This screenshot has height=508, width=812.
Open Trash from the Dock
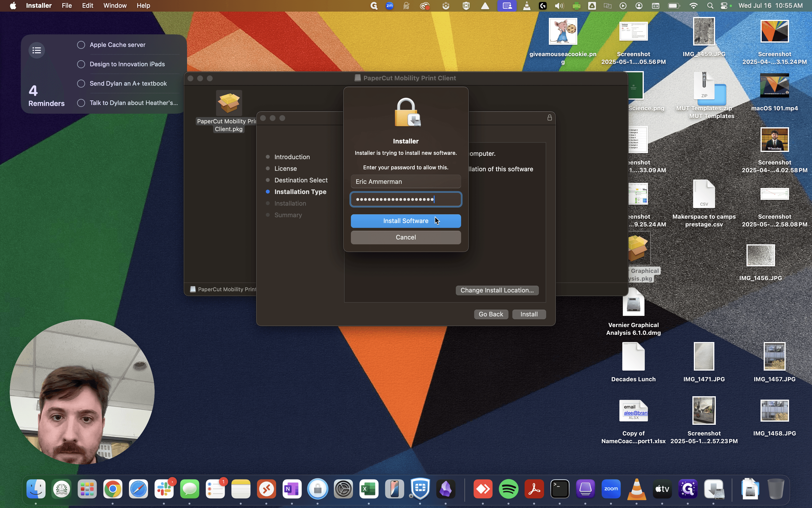pos(776,489)
